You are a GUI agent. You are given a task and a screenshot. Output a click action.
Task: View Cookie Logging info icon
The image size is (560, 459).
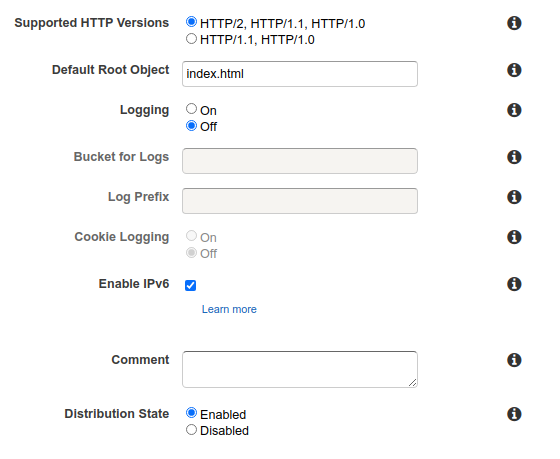pyautogui.click(x=514, y=237)
